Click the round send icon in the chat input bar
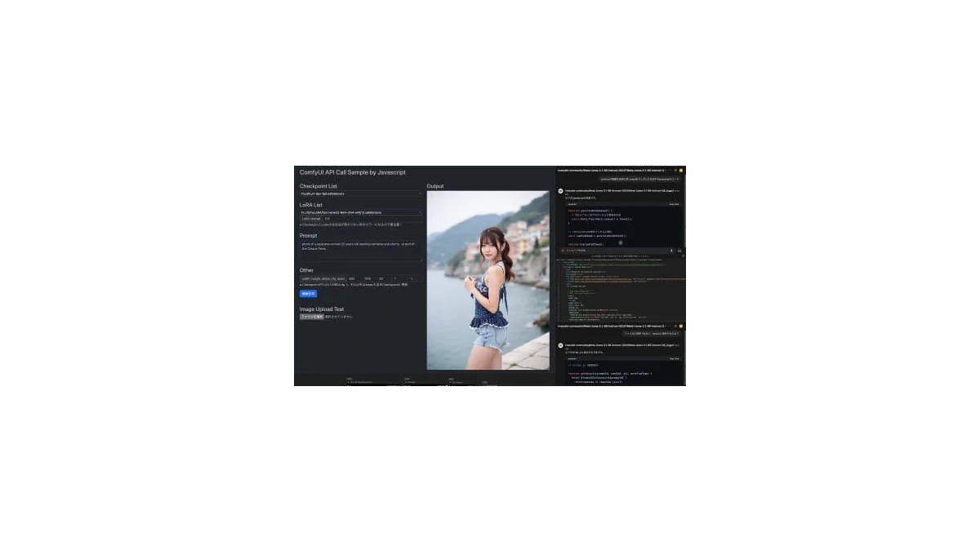The image size is (980, 551). [679, 251]
